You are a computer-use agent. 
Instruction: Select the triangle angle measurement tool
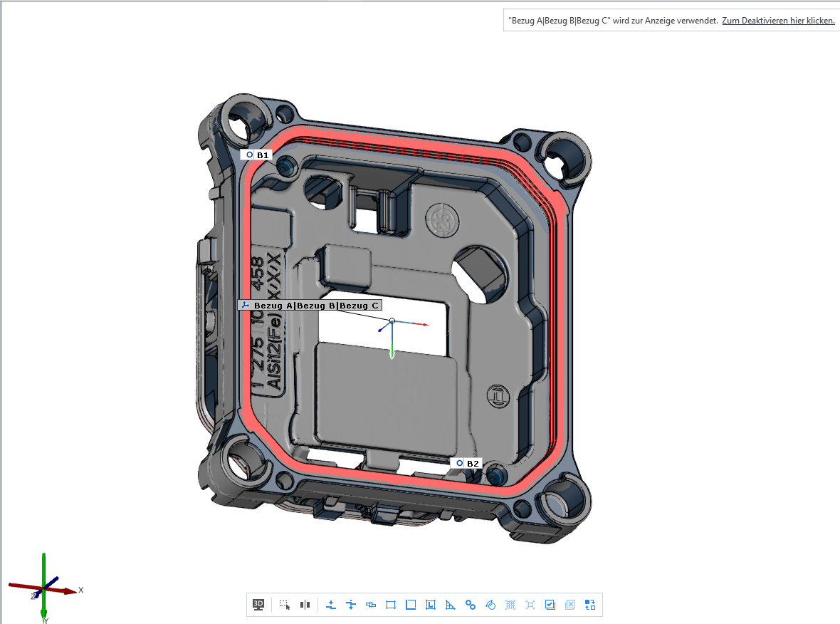pyautogui.click(x=451, y=605)
